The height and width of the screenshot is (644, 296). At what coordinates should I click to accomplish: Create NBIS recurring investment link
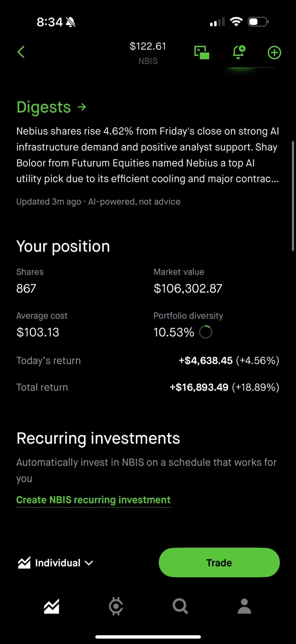[93, 500]
